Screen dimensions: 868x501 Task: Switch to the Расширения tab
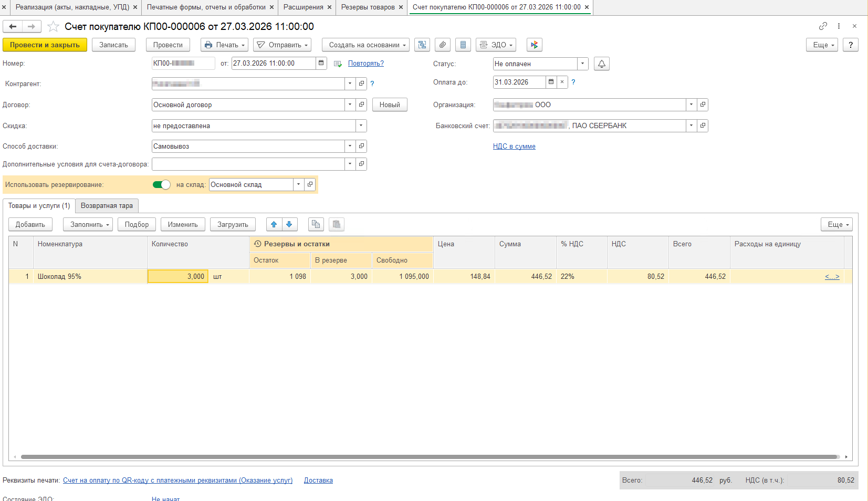[x=303, y=7]
